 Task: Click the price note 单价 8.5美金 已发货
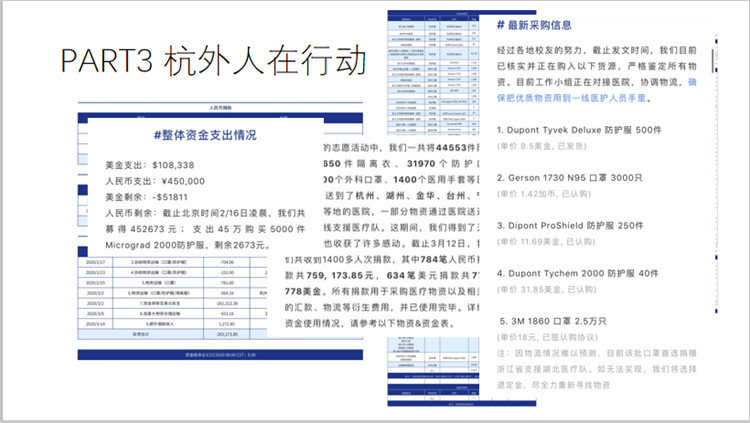point(550,146)
